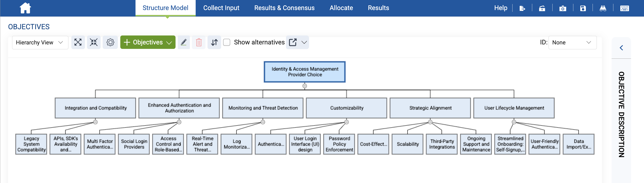644x183 pixels.
Task: Open the Results & Consensus tab
Action: [x=284, y=8]
